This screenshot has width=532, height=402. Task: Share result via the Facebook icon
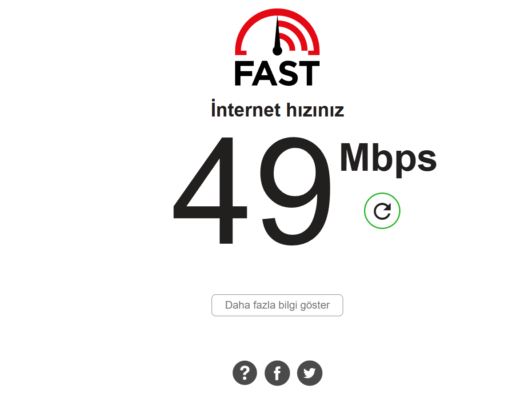coord(277,373)
